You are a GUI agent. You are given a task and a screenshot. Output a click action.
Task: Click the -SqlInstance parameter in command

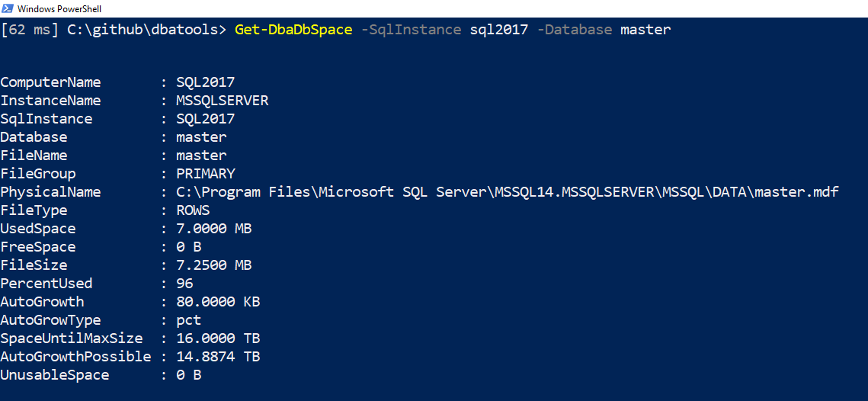411,30
